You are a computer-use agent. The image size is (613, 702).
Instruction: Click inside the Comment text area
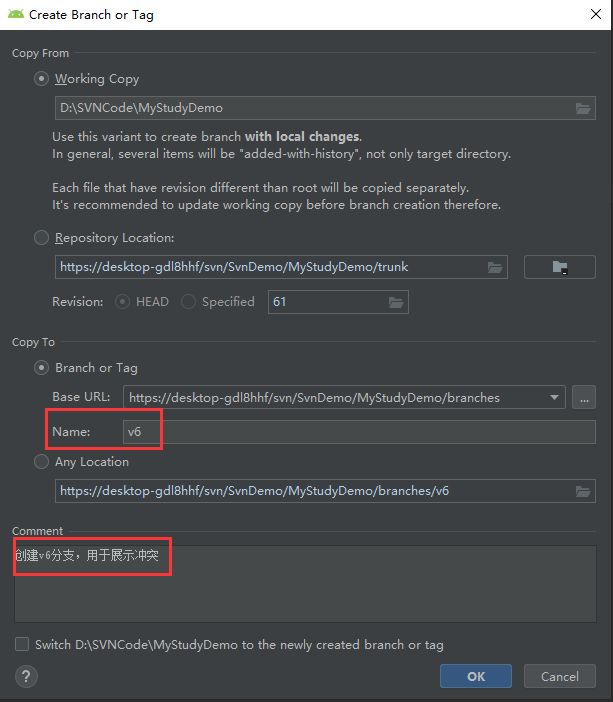click(305, 584)
